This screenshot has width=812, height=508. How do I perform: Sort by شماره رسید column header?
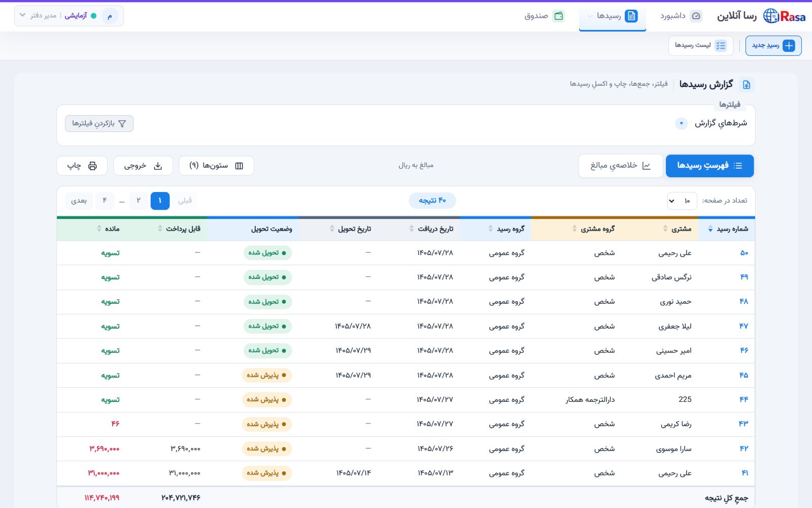click(x=727, y=229)
